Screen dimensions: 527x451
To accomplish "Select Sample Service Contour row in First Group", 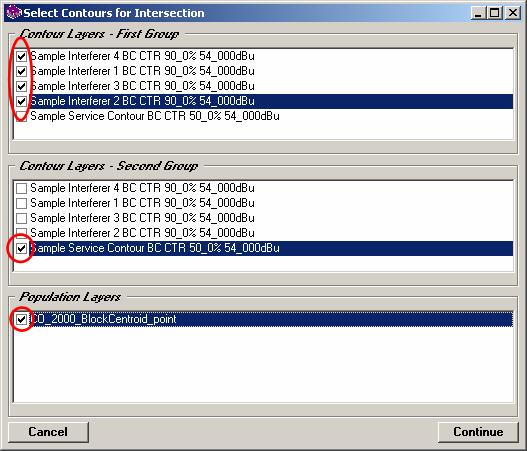I will pos(264,116).
